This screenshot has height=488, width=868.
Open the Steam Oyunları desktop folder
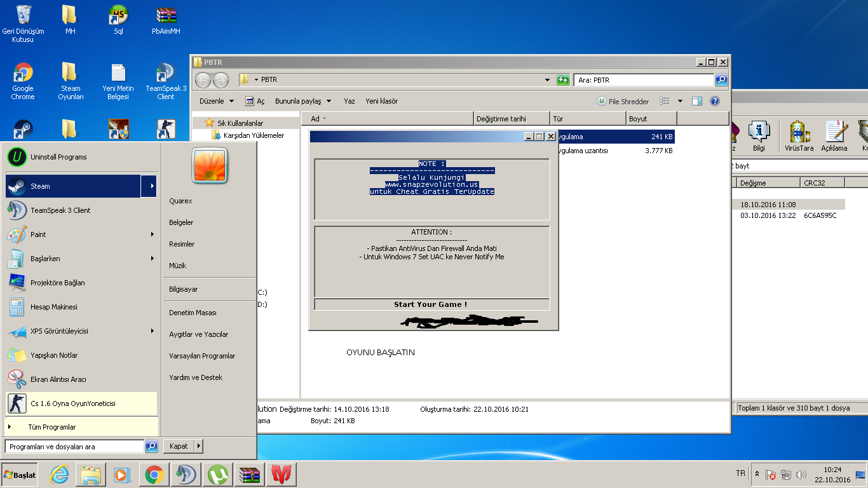tap(71, 81)
